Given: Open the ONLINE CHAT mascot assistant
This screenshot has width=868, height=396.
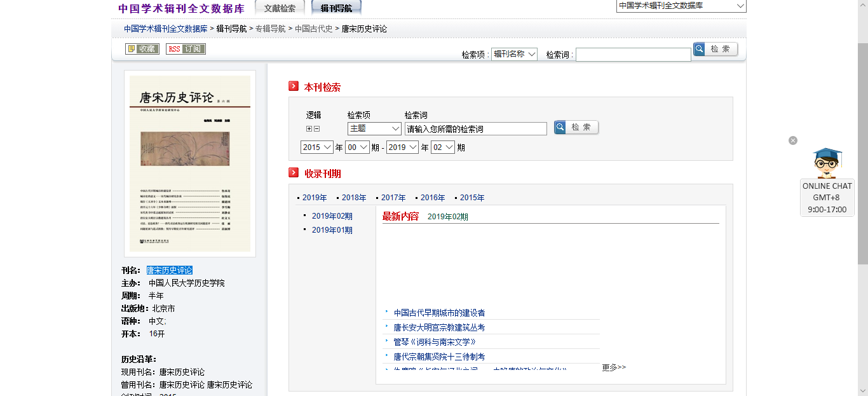Looking at the screenshot, I should coord(827,164).
